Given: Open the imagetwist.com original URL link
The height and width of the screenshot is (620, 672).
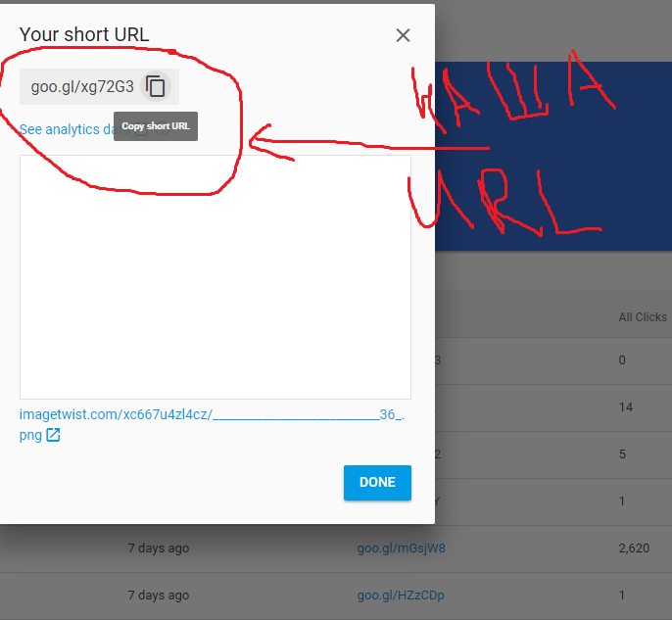Looking at the screenshot, I should [212, 415].
